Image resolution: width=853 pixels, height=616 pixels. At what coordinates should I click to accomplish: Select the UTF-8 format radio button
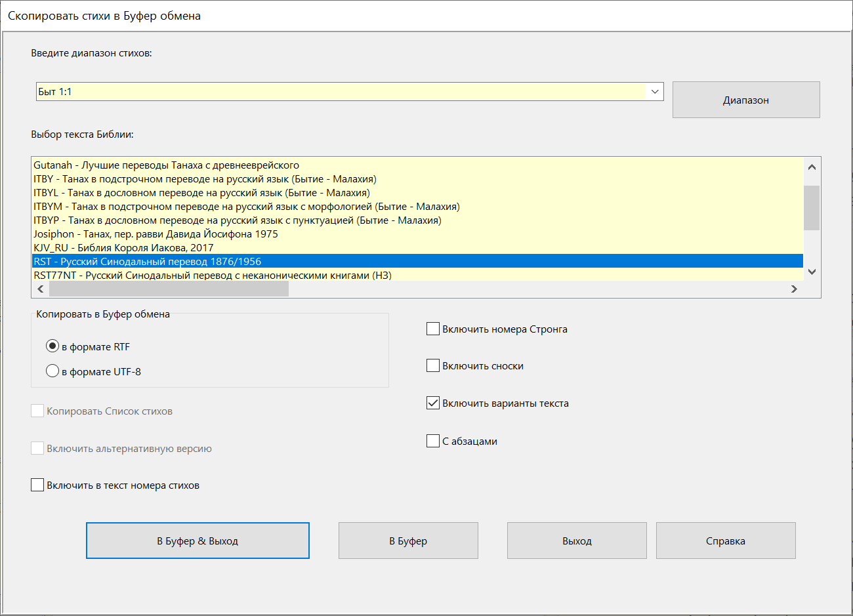point(52,371)
